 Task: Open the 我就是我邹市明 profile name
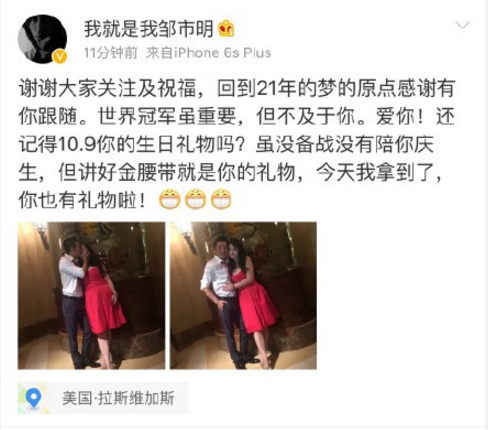tap(148, 29)
